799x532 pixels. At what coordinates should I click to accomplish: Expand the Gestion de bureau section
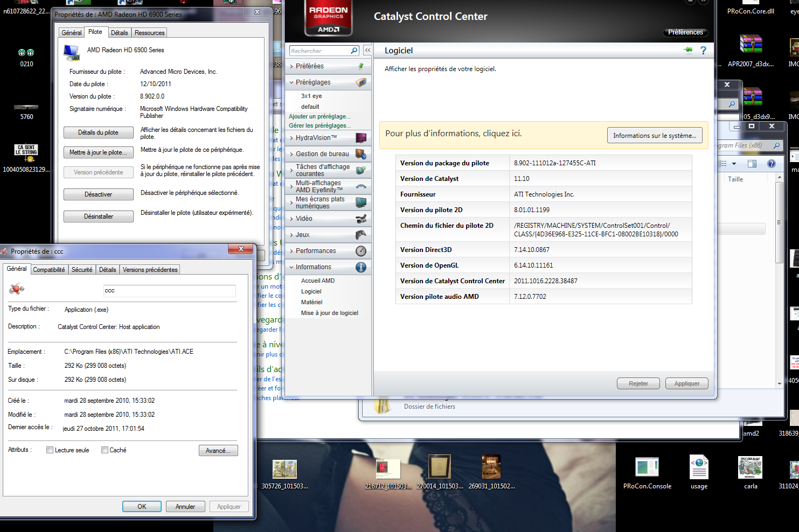322,154
